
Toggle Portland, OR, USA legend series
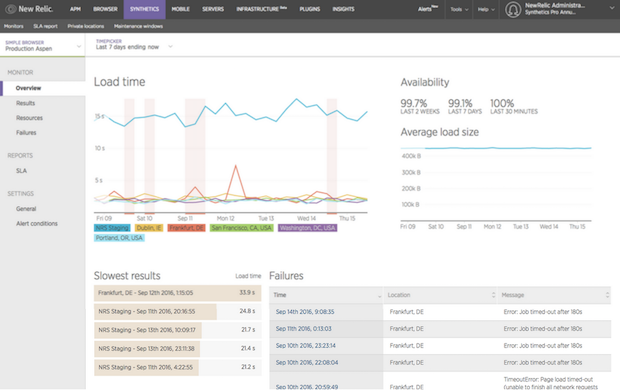pos(119,238)
